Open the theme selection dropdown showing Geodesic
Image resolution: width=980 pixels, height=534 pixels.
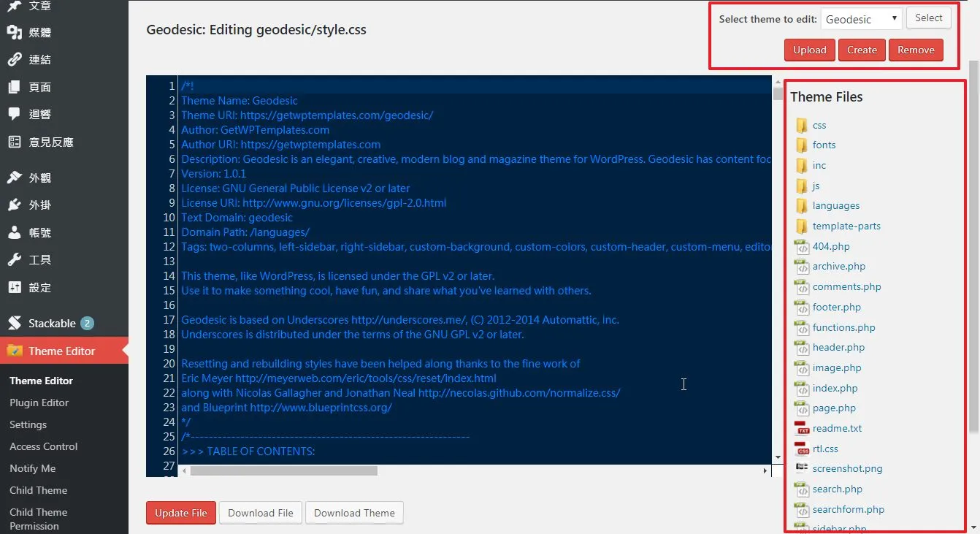(862, 19)
